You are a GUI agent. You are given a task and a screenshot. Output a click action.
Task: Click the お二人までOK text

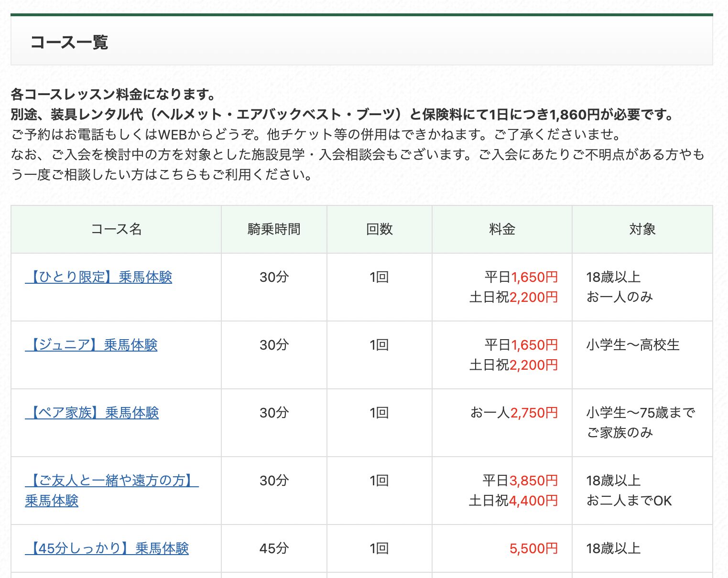[629, 501]
